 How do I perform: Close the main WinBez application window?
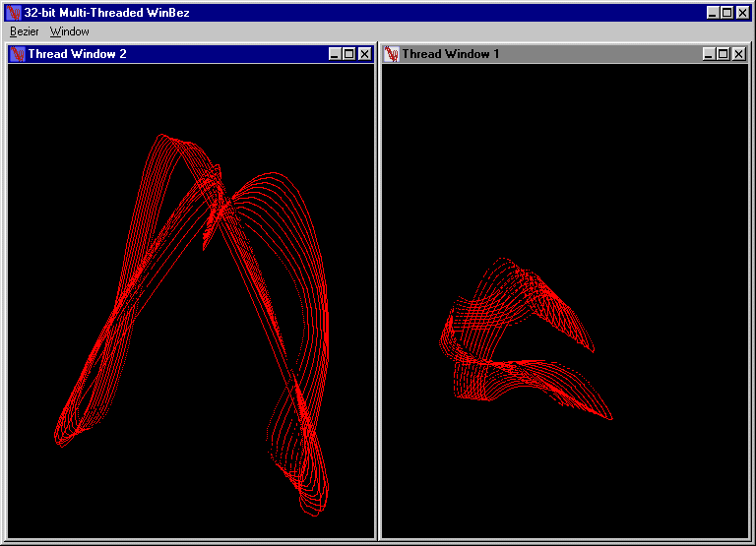click(743, 13)
